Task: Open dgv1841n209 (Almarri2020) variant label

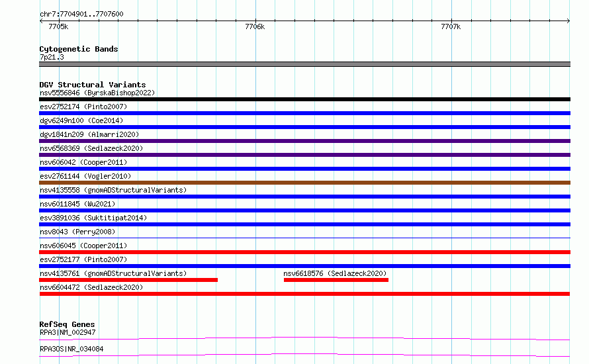Action: click(x=89, y=134)
